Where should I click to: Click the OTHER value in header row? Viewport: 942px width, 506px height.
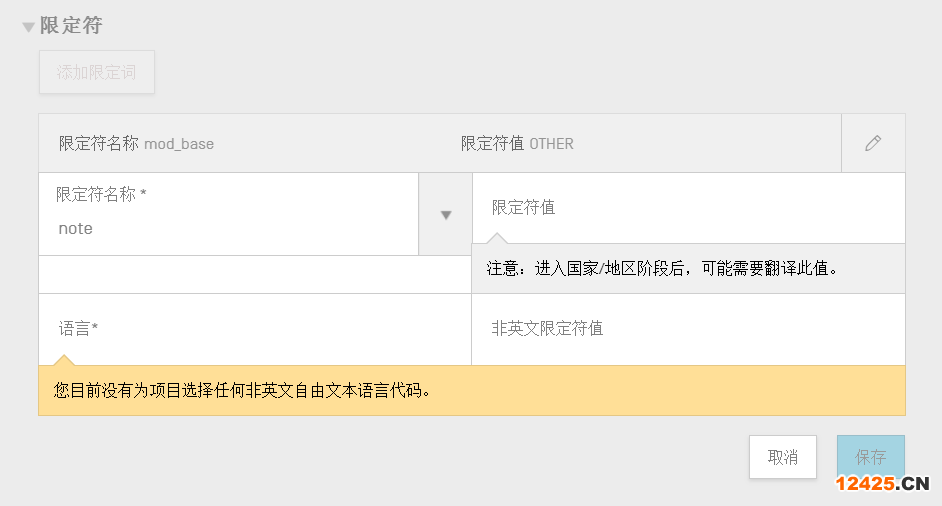[x=552, y=144]
